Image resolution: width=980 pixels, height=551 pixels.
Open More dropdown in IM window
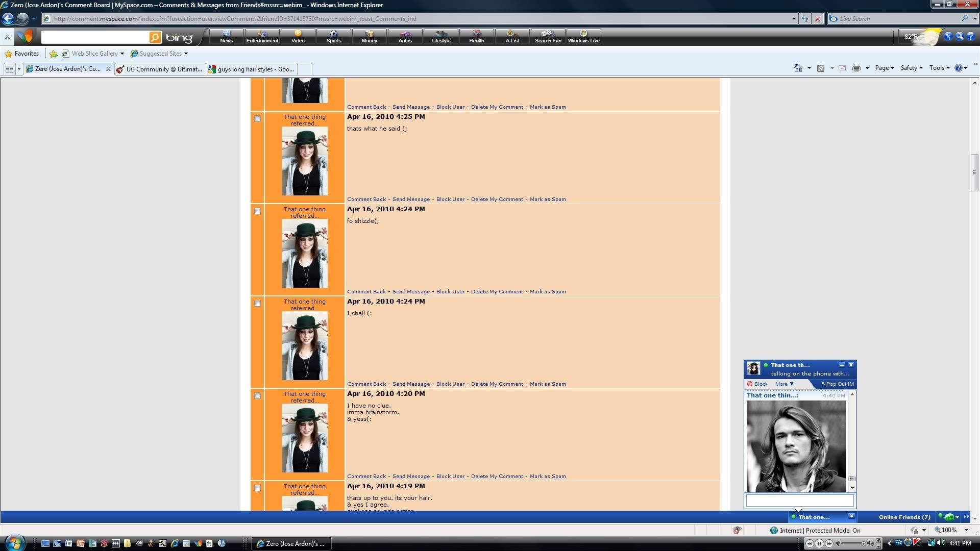[784, 384]
